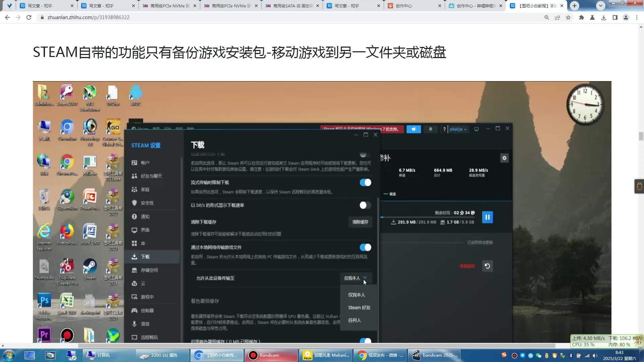Toggle 流式传输时限制下载 switch
Viewport: 644px width, 362px height.
[x=365, y=182]
